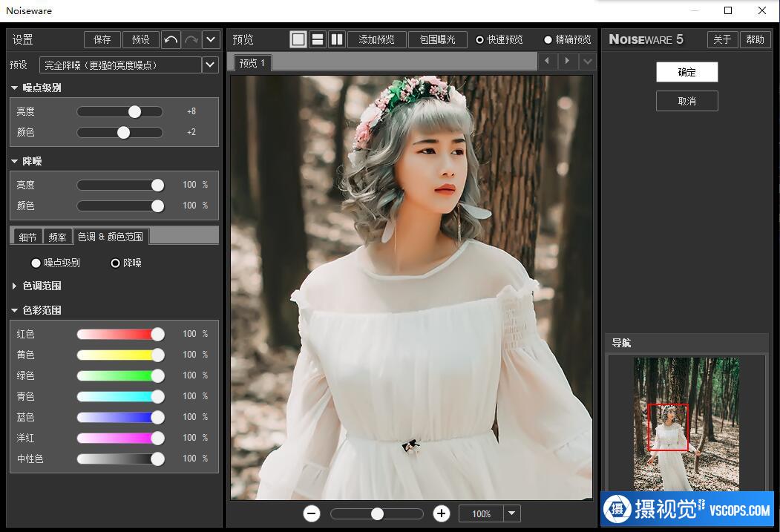
Task: Click the 保存 button
Action: click(x=102, y=39)
